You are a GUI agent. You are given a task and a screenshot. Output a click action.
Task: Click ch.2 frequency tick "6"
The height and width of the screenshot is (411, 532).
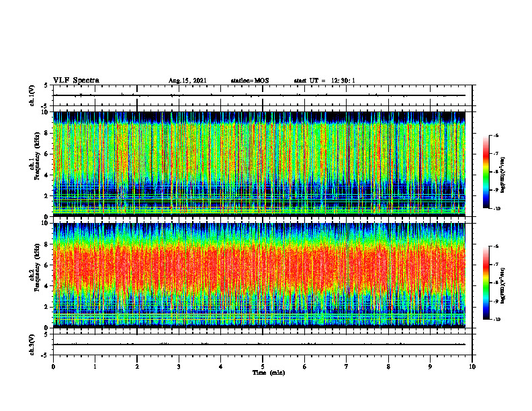coord(48,265)
